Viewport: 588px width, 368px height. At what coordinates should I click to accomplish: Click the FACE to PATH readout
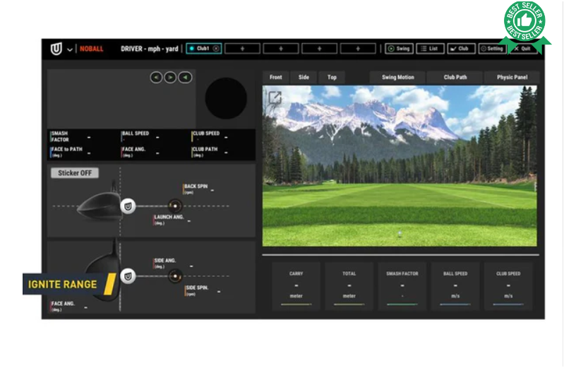point(71,152)
